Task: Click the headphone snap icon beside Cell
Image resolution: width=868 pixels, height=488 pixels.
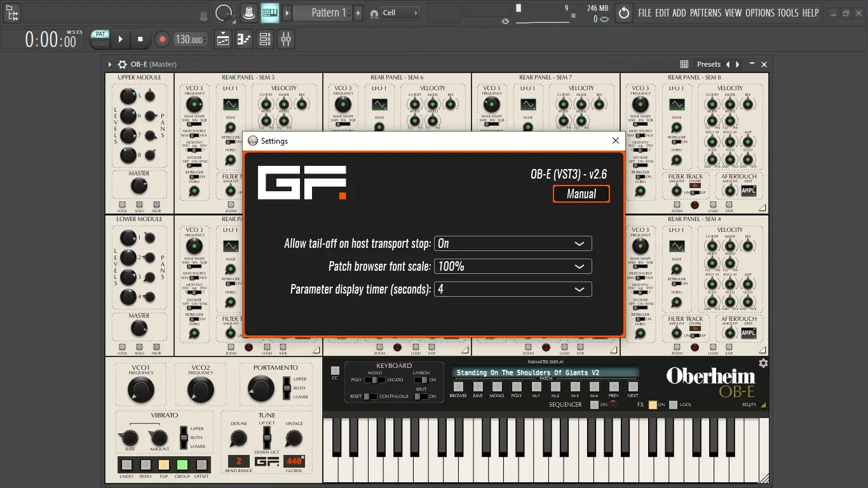Action: (374, 13)
